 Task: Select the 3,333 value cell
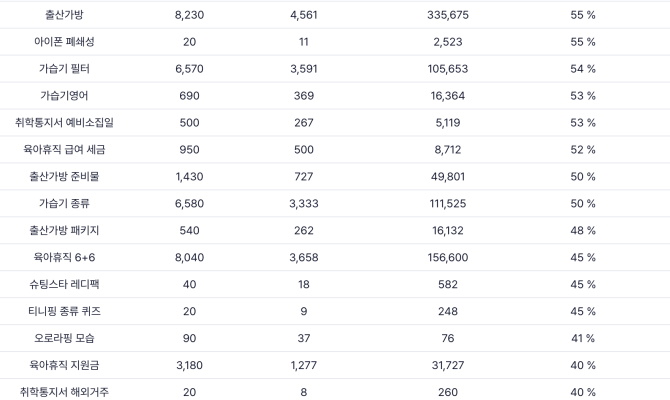(x=304, y=204)
